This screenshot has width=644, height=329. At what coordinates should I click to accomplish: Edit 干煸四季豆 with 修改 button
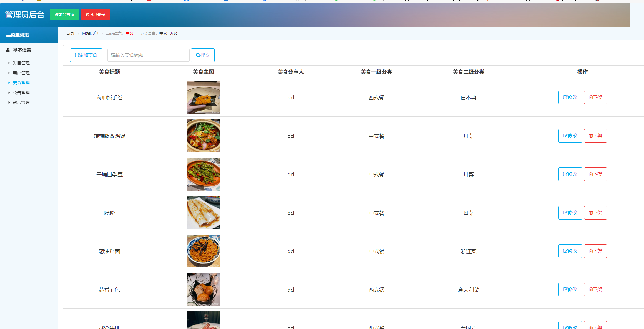pyautogui.click(x=570, y=174)
